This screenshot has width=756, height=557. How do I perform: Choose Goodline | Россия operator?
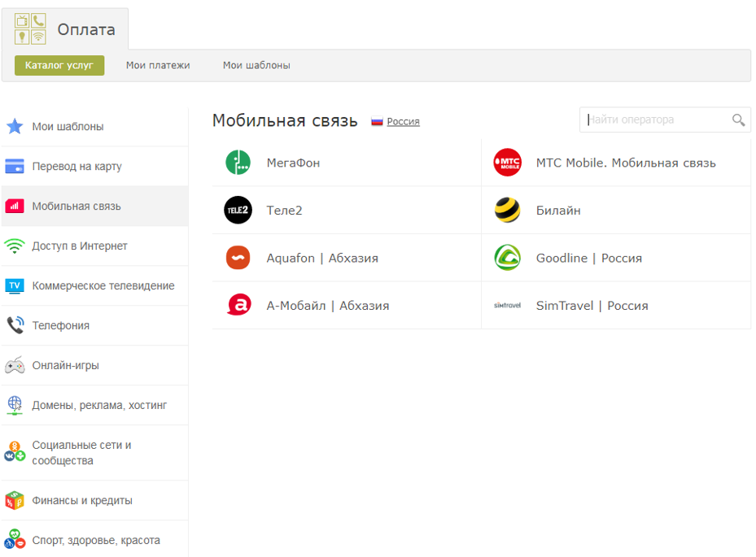pyautogui.click(x=588, y=259)
